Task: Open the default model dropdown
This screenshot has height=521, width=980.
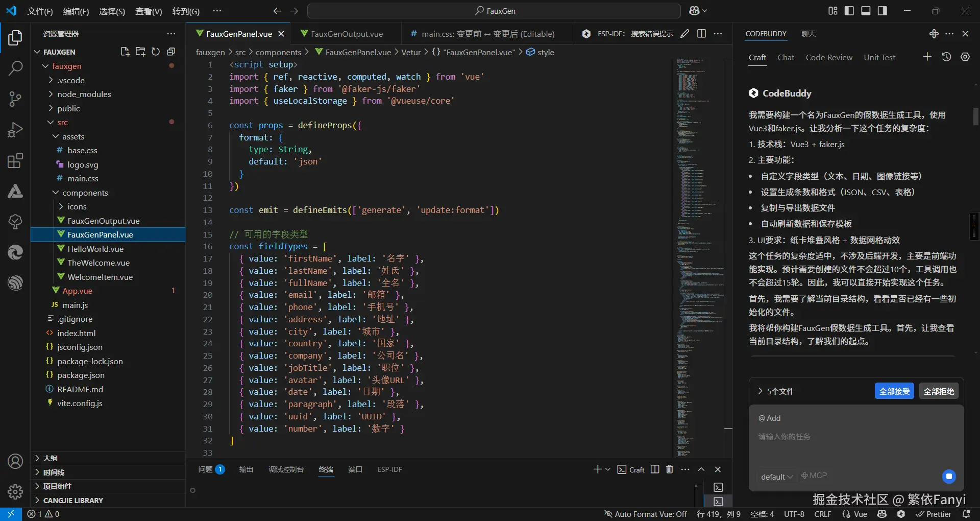Action: [776, 477]
